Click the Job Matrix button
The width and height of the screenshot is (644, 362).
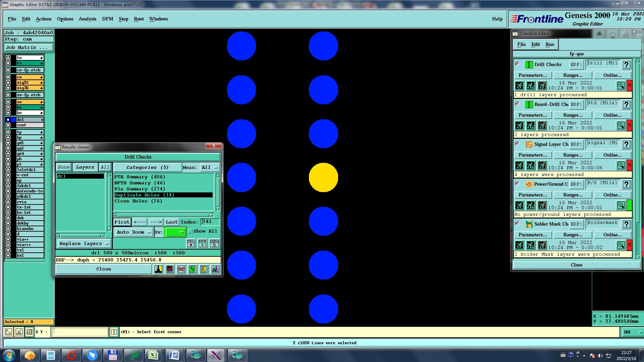coord(29,48)
